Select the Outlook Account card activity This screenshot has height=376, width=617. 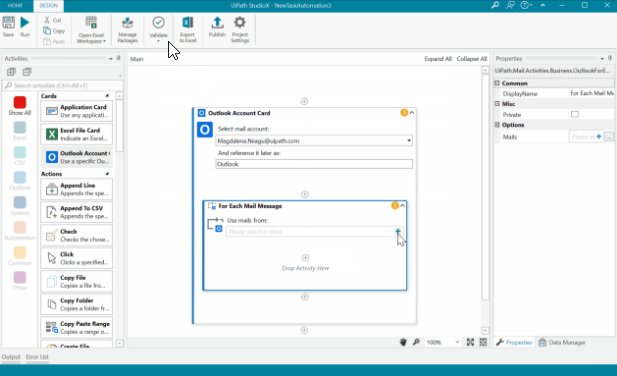[77, 157]
